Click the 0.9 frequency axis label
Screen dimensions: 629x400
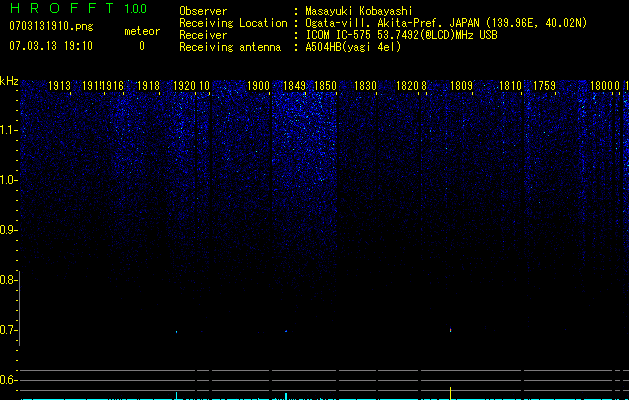pos(8,230)
